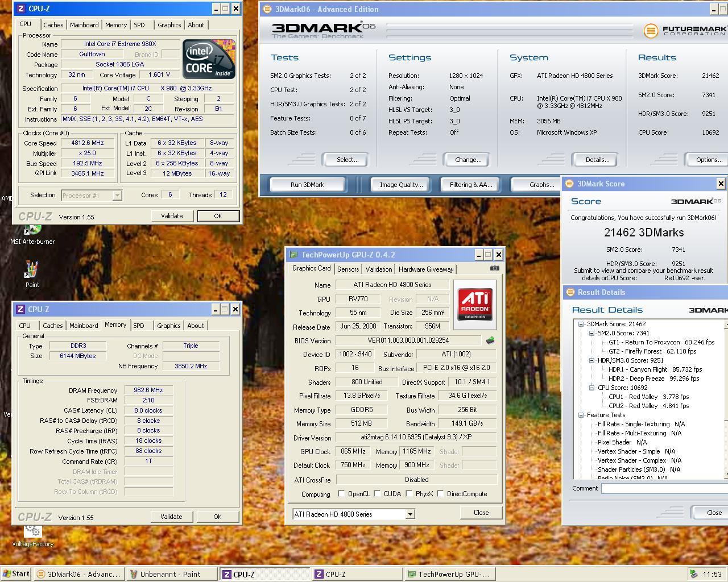728x582 pixels.
Task: Open SPD tab in memory CPU-Z window
Action: pyautogui.click(x=139, y=326)
